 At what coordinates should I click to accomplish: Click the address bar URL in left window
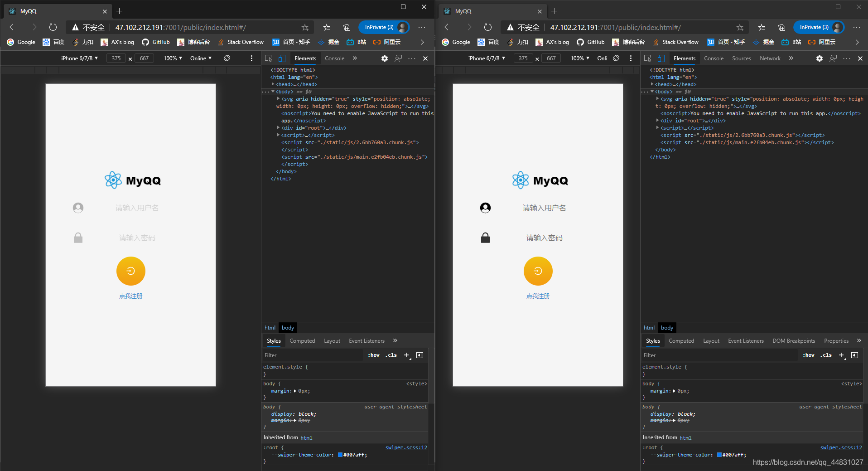coord(181,27)
